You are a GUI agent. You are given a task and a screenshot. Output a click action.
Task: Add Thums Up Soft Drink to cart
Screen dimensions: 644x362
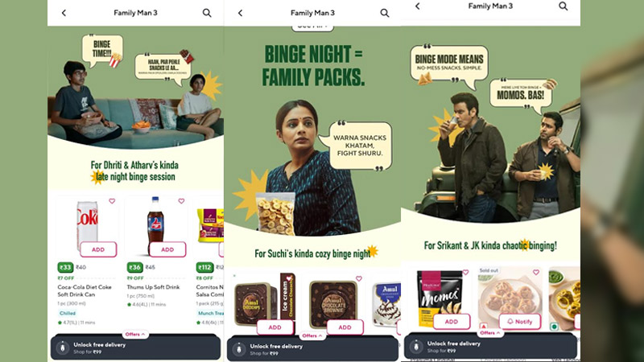[x=167, y=249]
